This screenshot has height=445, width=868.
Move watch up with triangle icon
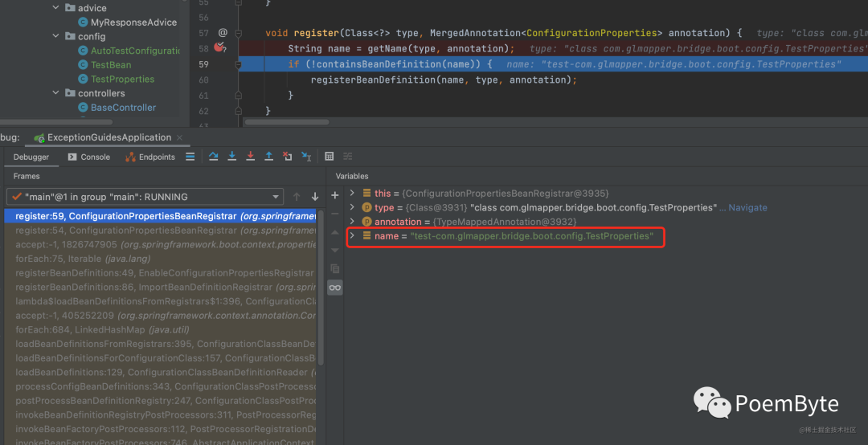point(335,232)
